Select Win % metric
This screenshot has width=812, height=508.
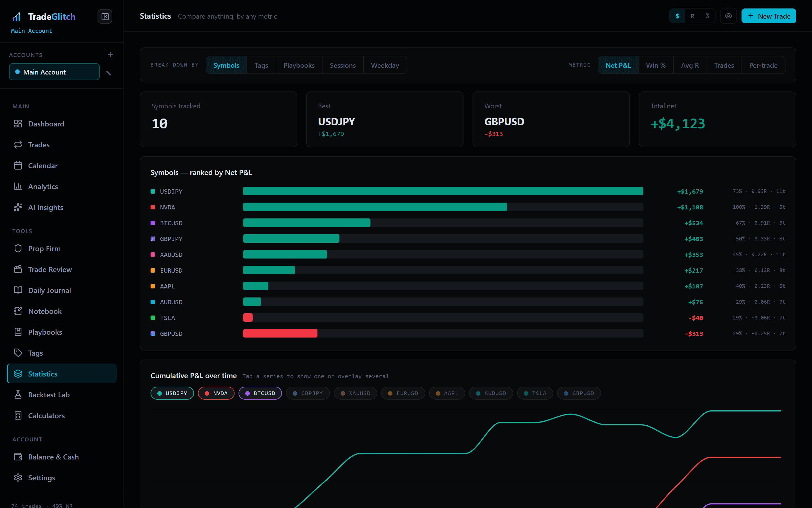point(656,65)
